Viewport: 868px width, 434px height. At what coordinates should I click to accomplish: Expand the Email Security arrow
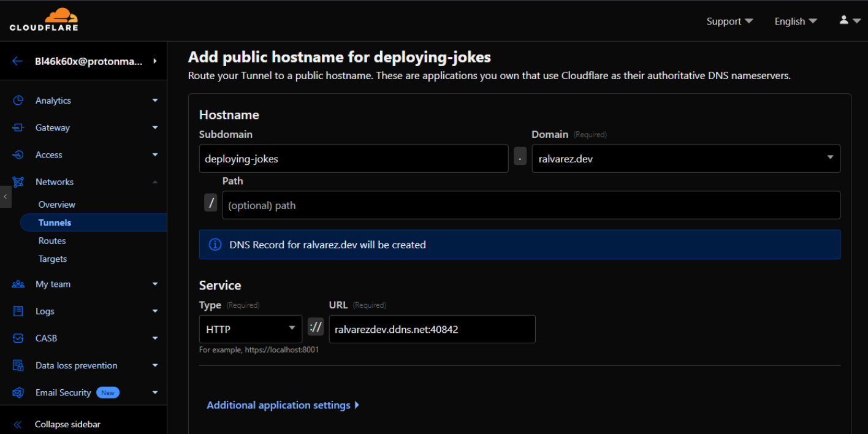click(155, 392)
